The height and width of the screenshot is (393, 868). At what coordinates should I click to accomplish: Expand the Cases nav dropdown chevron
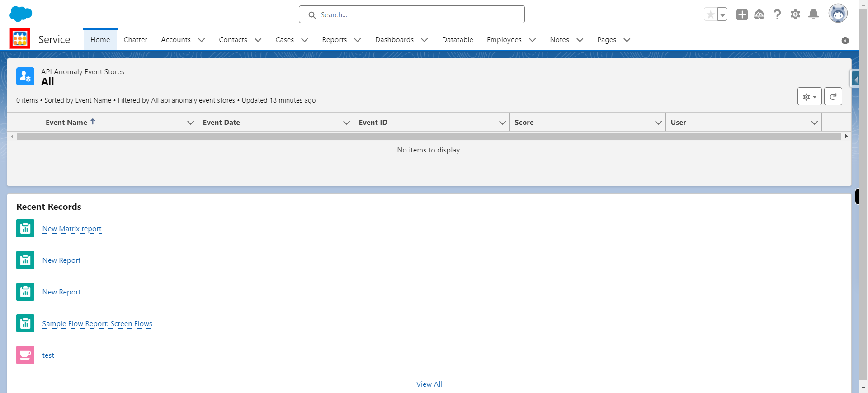coord(305,40)
